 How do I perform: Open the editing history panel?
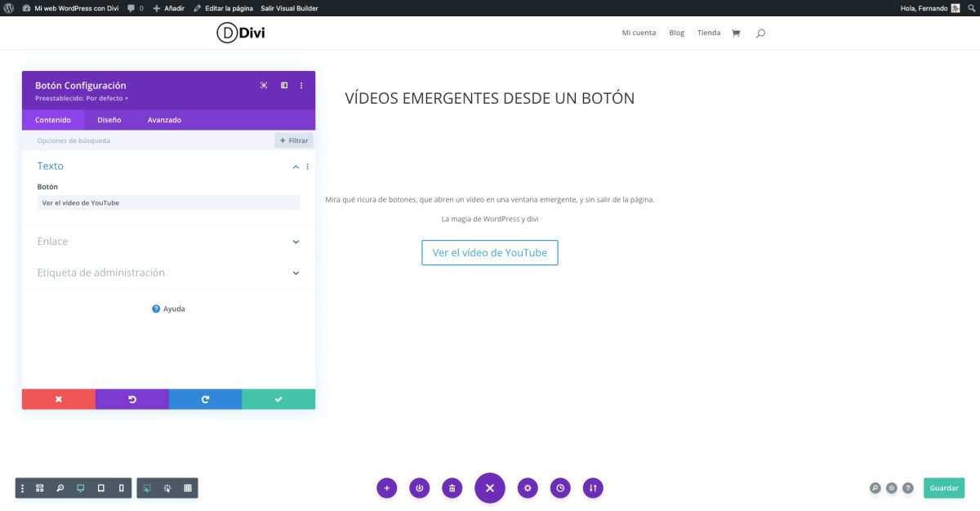coord(560,487)
